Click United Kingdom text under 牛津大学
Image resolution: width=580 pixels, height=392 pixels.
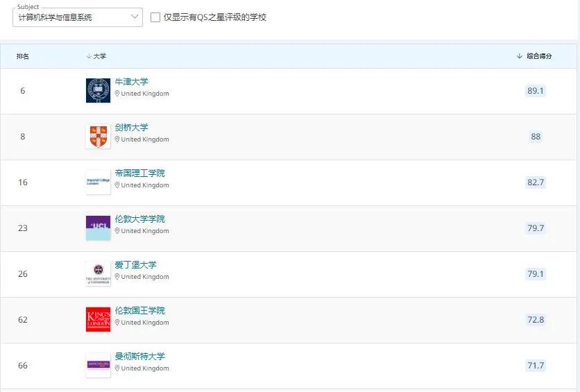pos(145,94)
